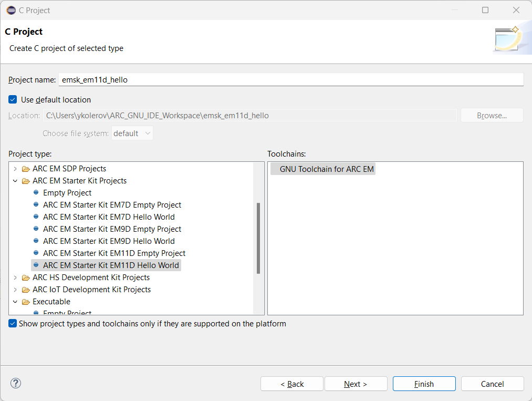
Task: Toggle show only supported project types checkbox
Action: click(x=13, y=324)
